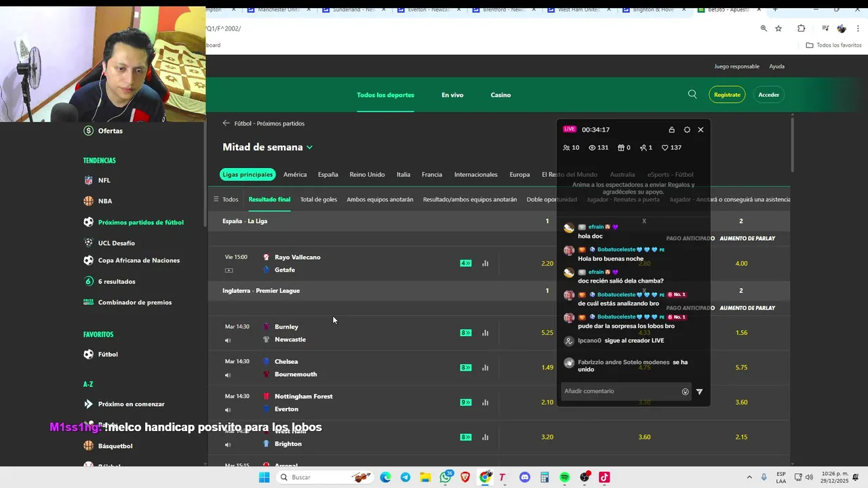This screenshot has height=488, width=868.
Task: Open Próximo en comenzar in A-Z list
Action: [x=124, y=404]
